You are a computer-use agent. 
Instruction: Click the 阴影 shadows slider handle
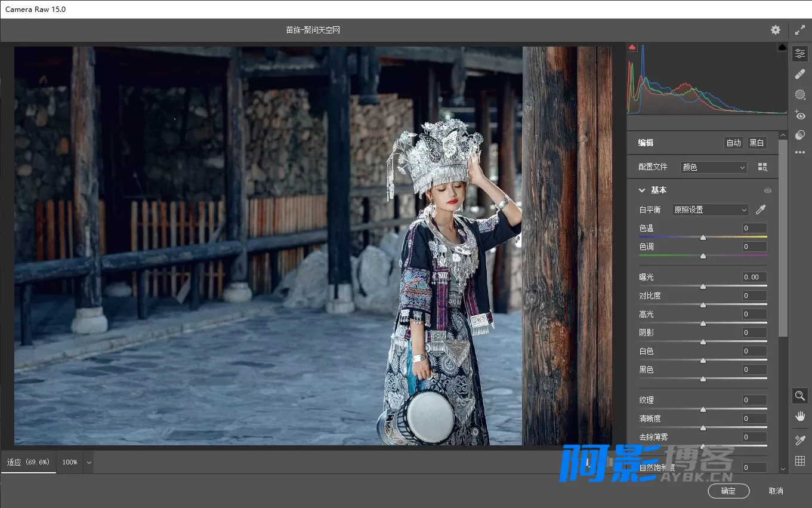tap(703, 342)
